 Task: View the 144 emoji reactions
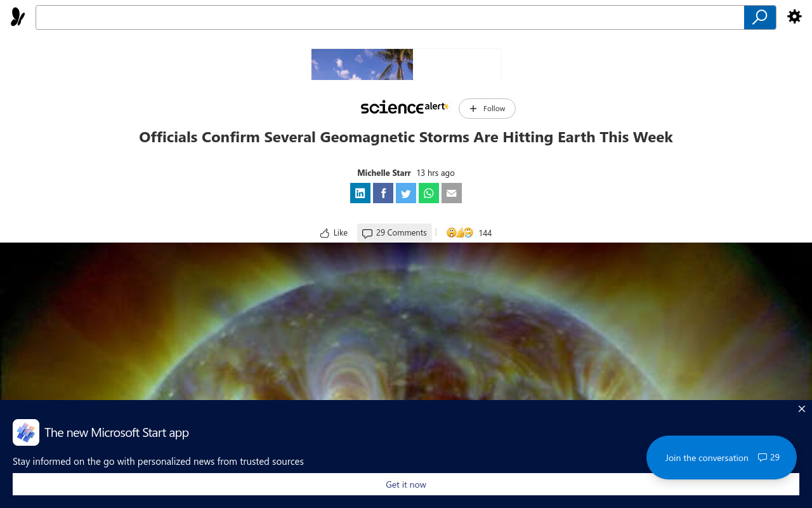pyautogui.click(x=469, y=233)
